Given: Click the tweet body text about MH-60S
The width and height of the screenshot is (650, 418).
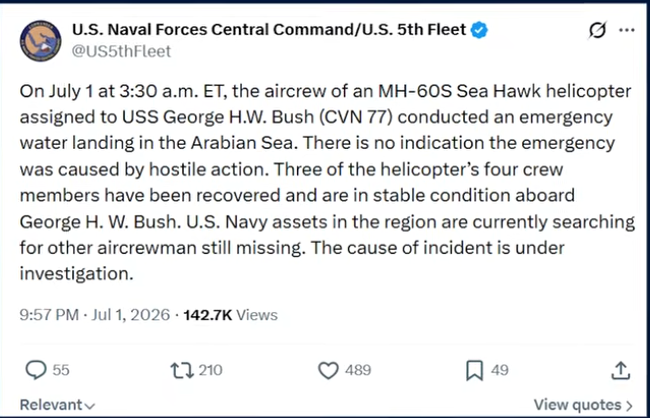Looking at the screenshot, I should [x=327, y=182].
